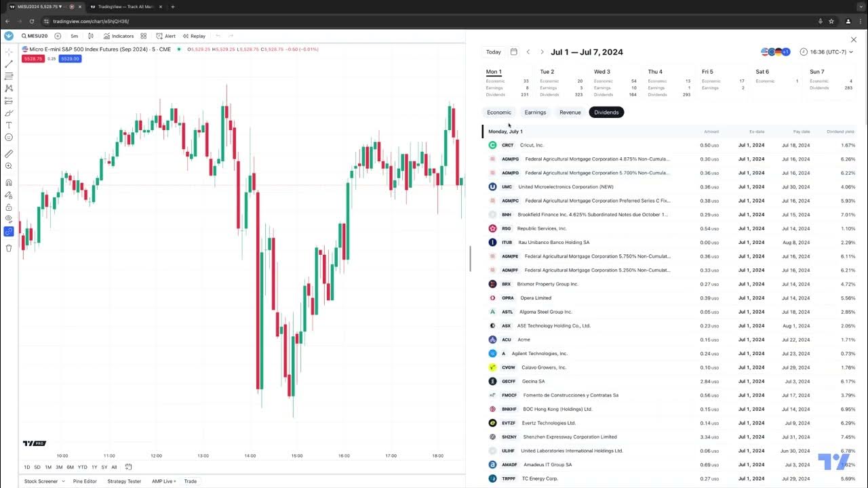Open the AMP Live broker tab
This screenshot has width=868, height=488.
tap(163, 481)
